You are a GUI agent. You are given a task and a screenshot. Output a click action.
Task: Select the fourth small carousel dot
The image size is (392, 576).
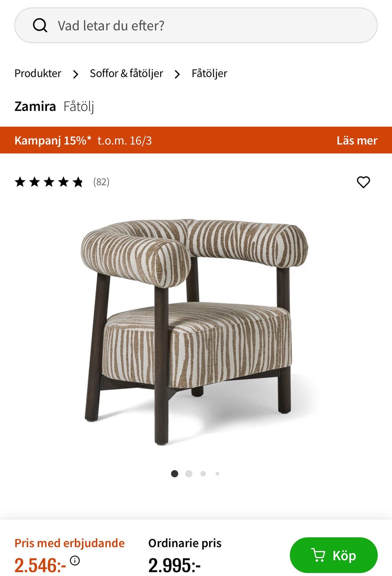(x=217, y=473)
